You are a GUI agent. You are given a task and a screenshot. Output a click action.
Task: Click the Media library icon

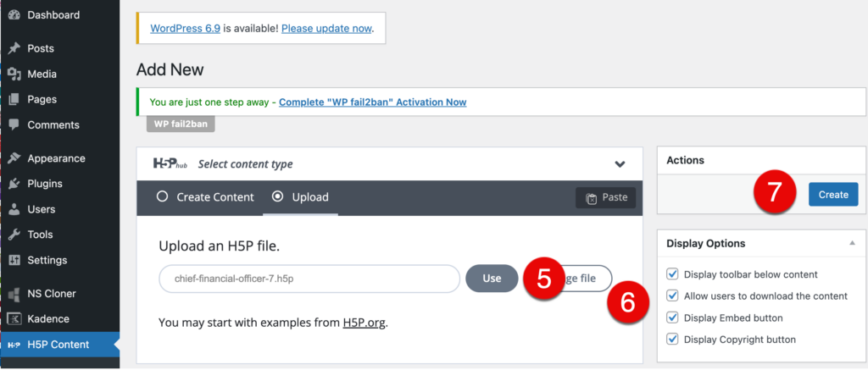point(14,75)
